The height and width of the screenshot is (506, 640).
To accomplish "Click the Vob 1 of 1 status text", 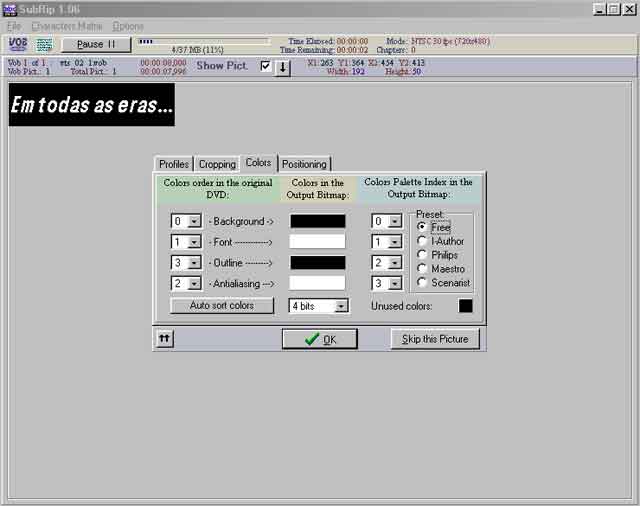I will pos(27,63).
